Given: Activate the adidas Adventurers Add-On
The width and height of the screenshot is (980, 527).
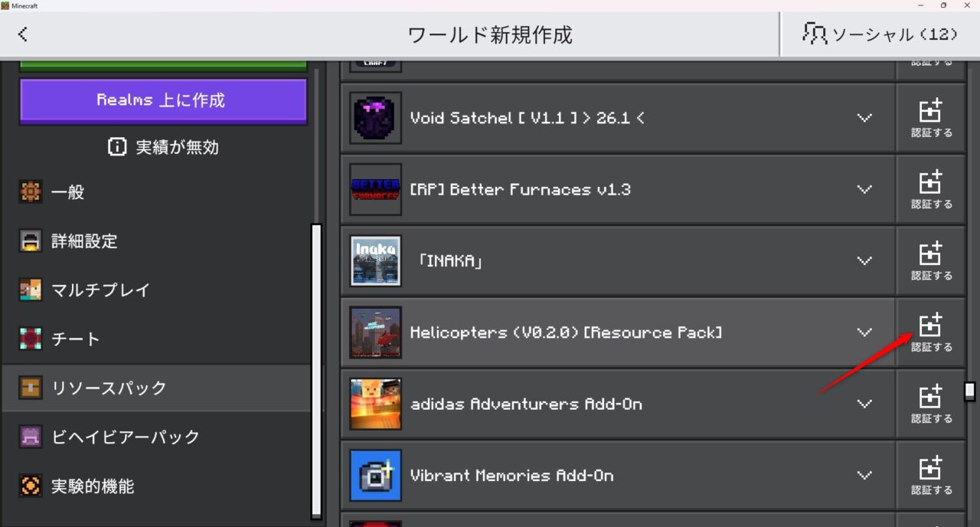Looking at the screenshot, I should point(931,404).
